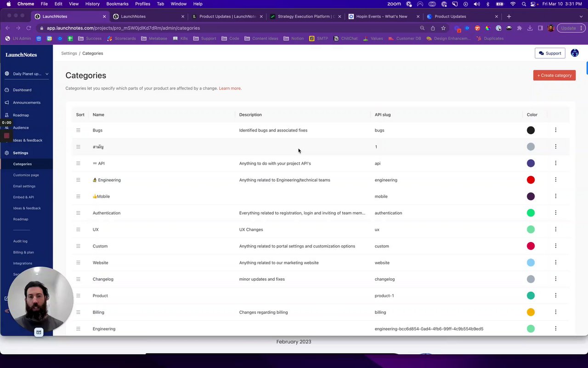Click the red Engineering color swatch

click(x=531, y=180)
